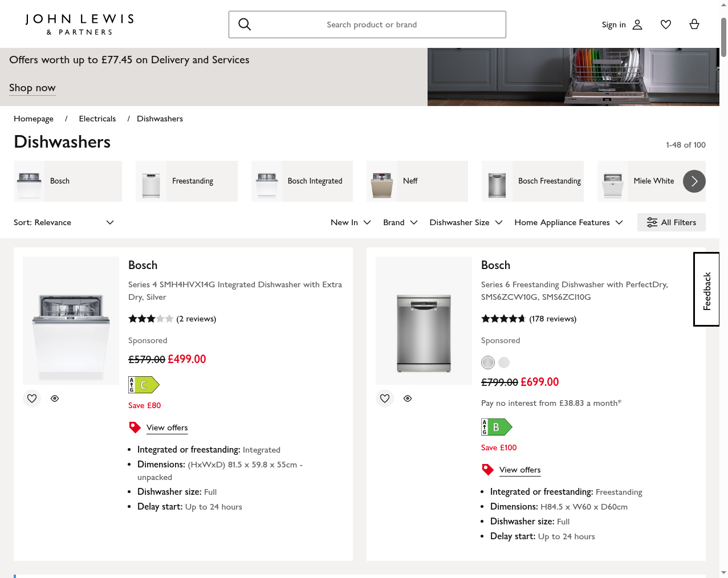Viewport: 728px width, 578px height.
Task: Open the account person icon
Action: [x=637, y=25]
